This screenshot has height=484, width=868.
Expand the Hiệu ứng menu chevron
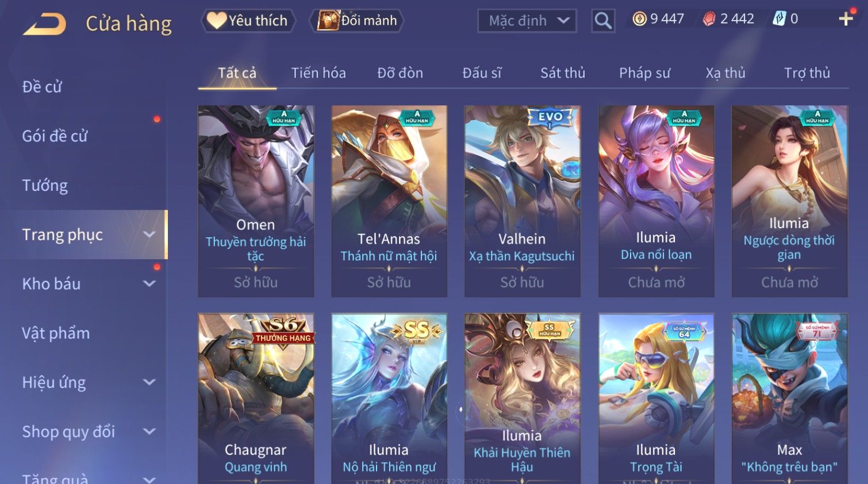click(x=149, y=382)
